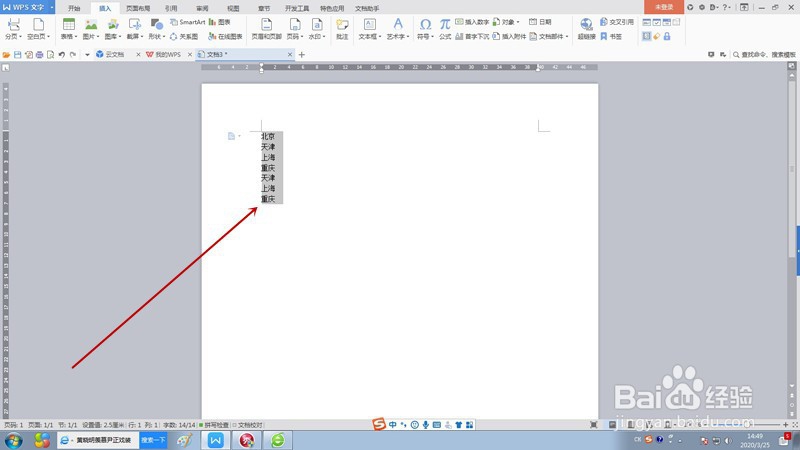The width and height of the screenshot is (800, 450).
Task: Click 文档校对 in the status bar
Action: pos(247,424)
